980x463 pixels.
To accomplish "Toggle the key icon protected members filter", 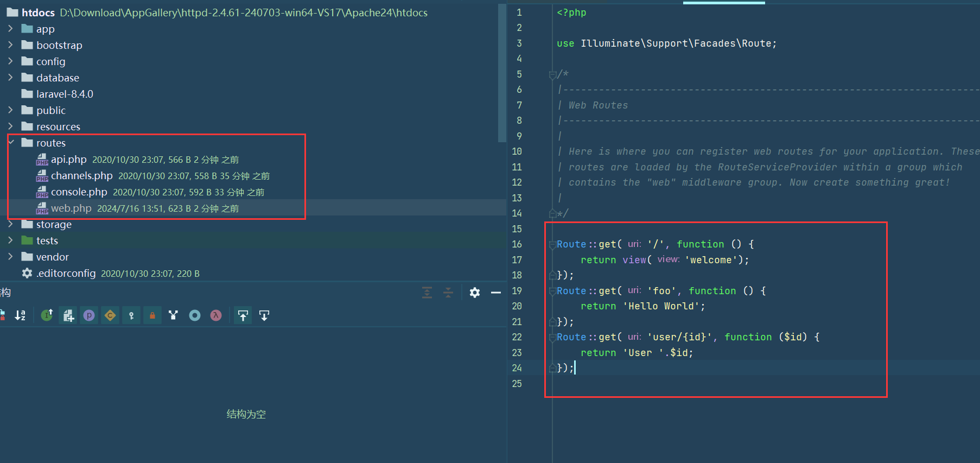I will [x=131, y=315].
